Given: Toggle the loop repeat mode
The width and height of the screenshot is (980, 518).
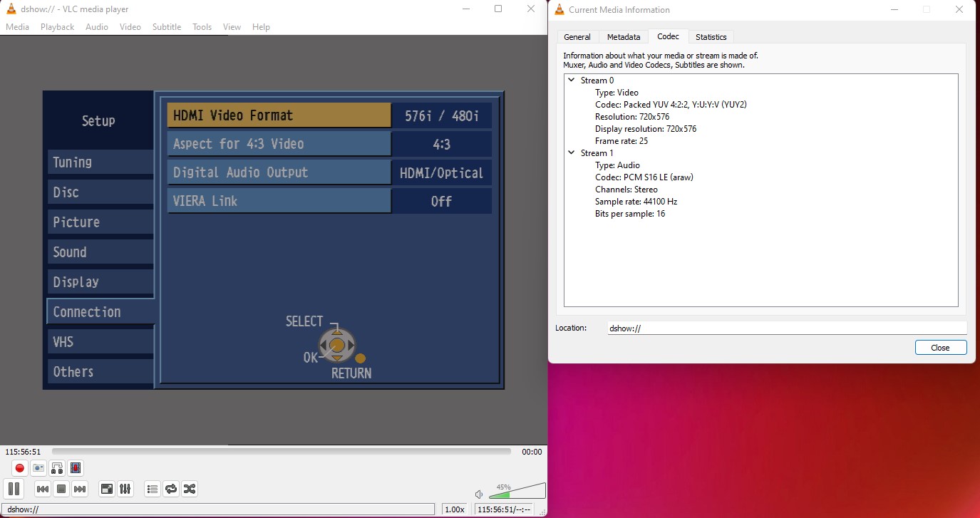Looking at the screenshot, I should [170, 489].
